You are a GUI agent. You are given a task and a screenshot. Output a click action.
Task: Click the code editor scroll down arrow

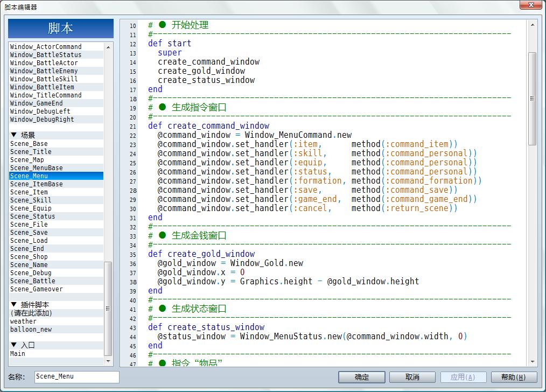(533, 362)
